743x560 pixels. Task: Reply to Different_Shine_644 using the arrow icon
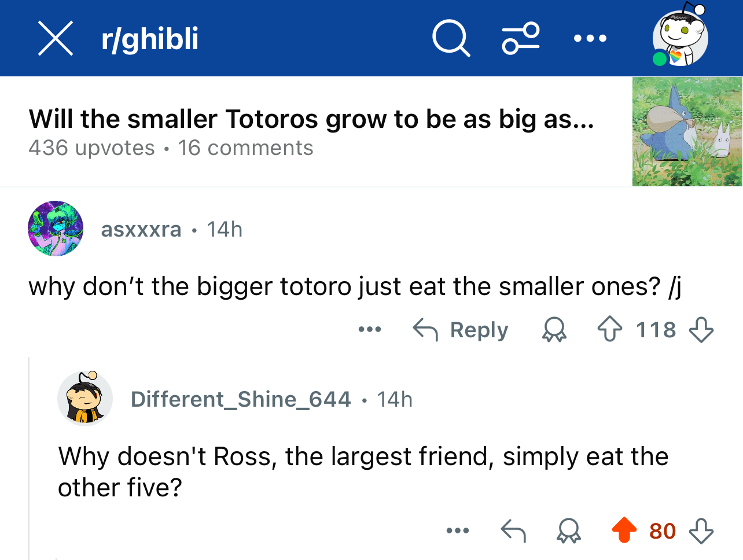pos(513,530)
